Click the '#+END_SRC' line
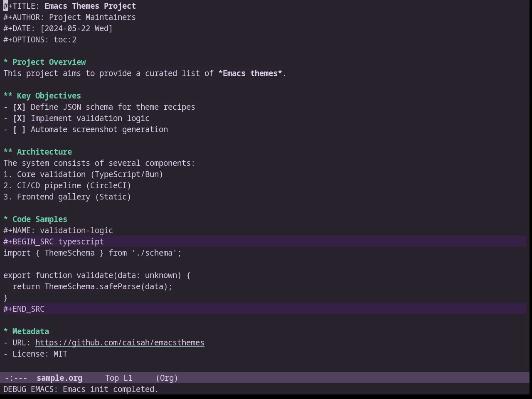The image size is (532, 399). point(265,309)
